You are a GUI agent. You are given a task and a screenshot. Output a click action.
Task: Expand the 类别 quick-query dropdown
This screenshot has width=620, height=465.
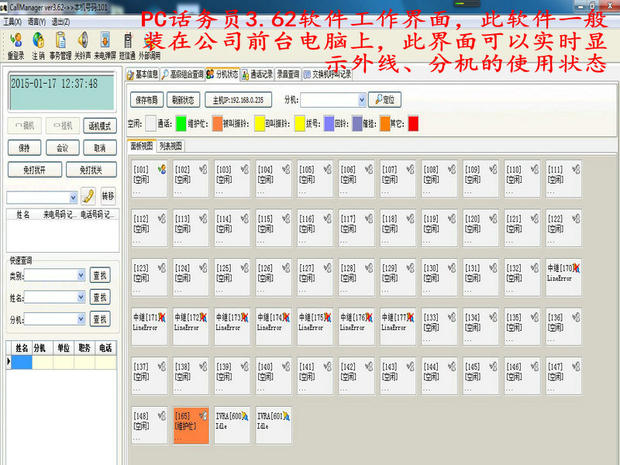click(81, 275)
